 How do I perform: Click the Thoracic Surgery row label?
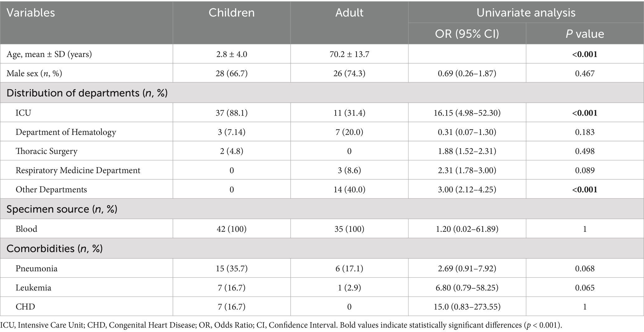(x=46, y=151)
